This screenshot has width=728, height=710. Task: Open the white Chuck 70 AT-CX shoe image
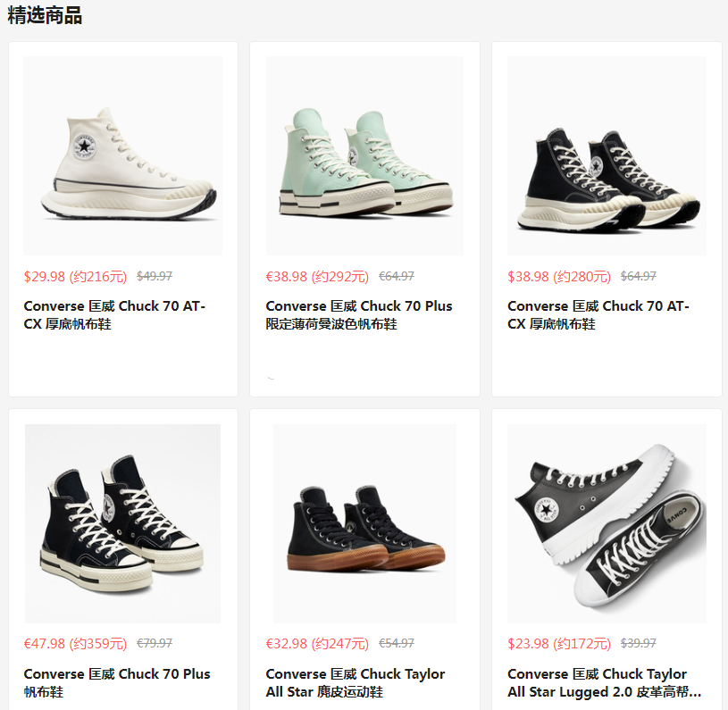coord(122,156)
